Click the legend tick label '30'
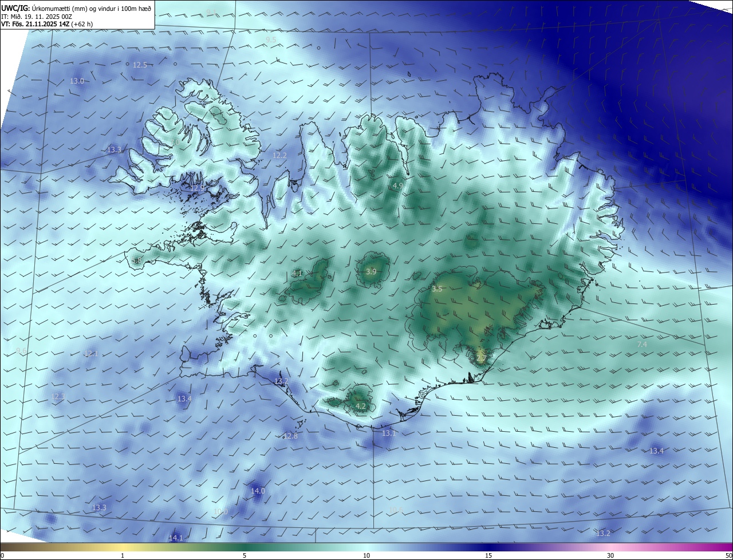This screenshot has height=560, width=733. pyautogui.click(x=610, y=555)
